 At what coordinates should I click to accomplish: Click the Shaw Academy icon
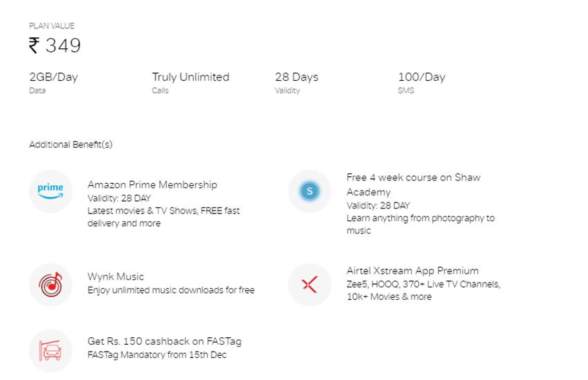coord(309,191)
